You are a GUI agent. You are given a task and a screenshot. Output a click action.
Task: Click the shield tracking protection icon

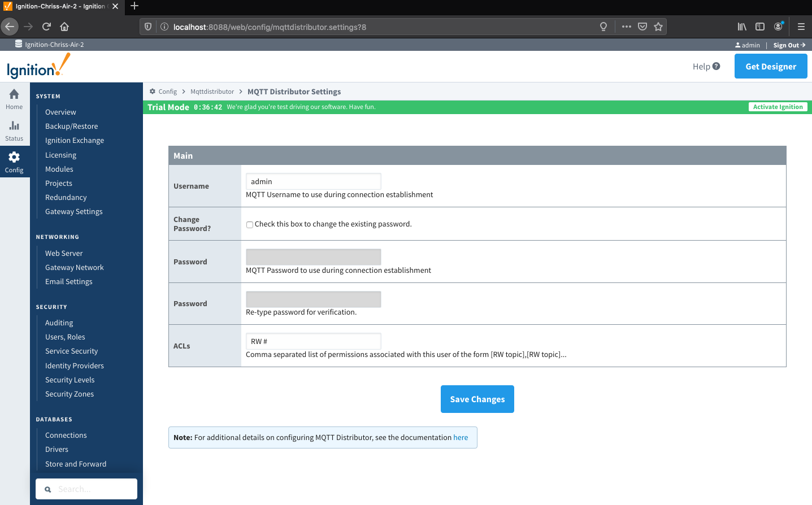[x=148, y=27]
